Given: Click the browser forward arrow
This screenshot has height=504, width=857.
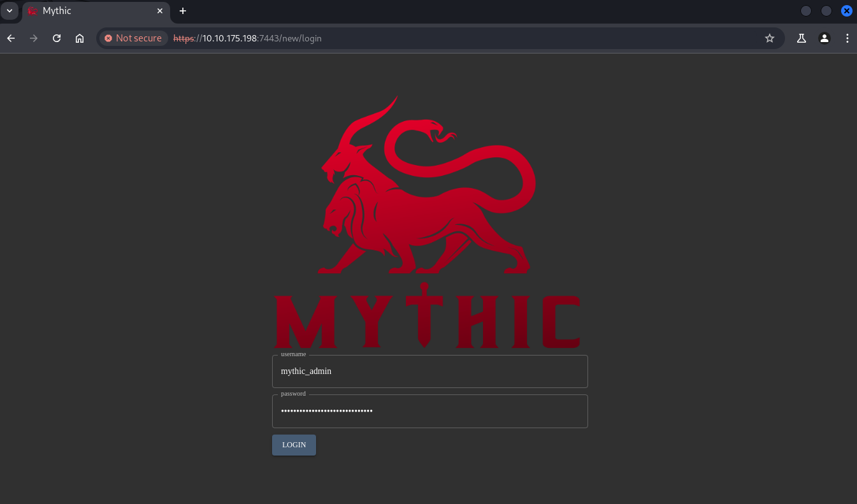Looking at the screenshot, I should pyautogui.click(x=34, y=38).
